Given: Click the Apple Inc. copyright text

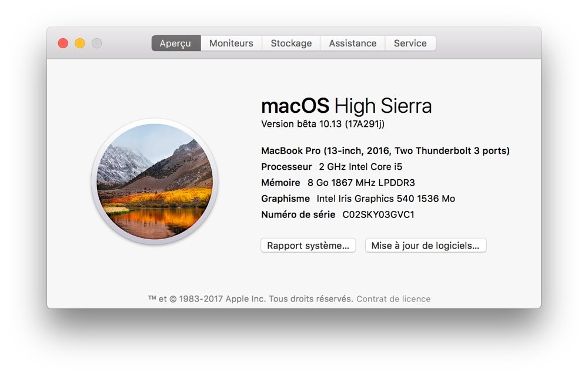Looking at the screenshot, I should point(250,299).
